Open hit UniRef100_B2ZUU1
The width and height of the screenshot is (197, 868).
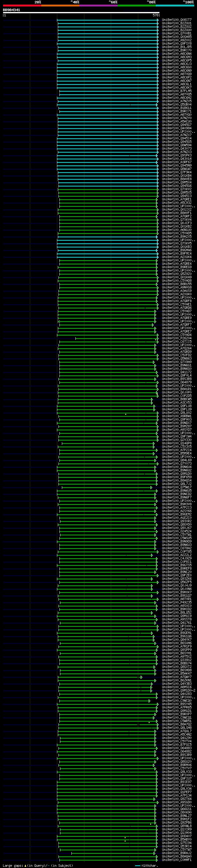click(177, 23)
